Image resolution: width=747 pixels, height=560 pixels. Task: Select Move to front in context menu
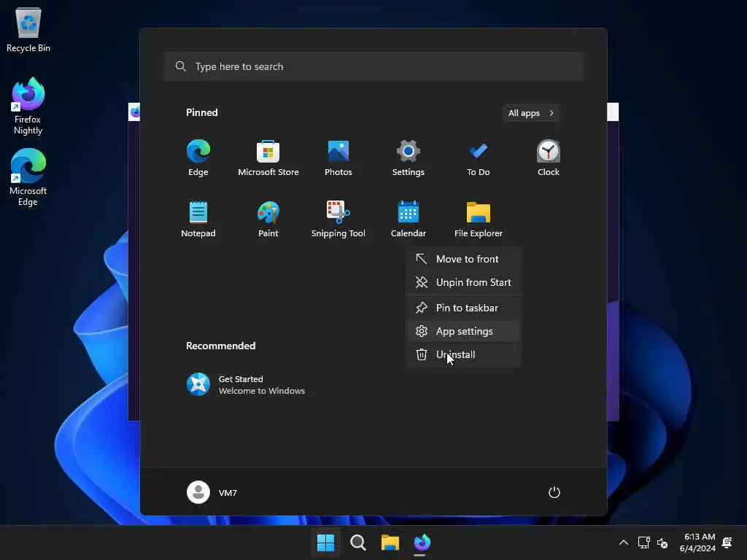point(463,259)
